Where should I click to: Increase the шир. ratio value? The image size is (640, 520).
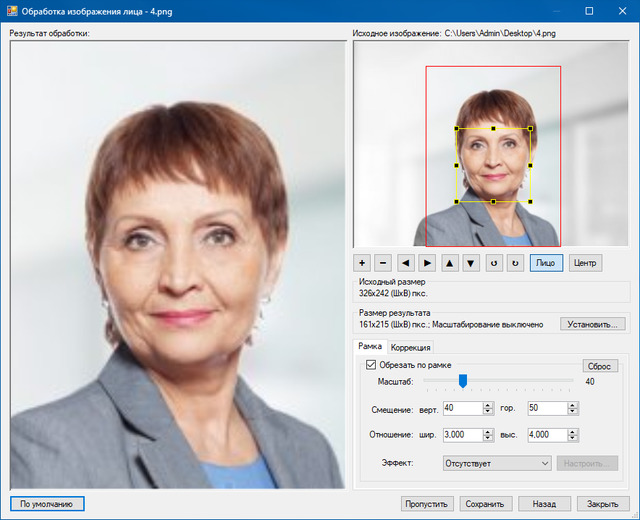click(488, 432)
